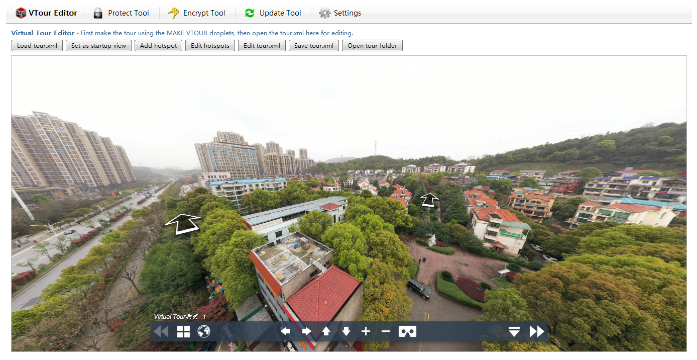The height and width of the screenshot is (360, 697).
Task: Click the Open tour folder button
Action: [372, 46]
